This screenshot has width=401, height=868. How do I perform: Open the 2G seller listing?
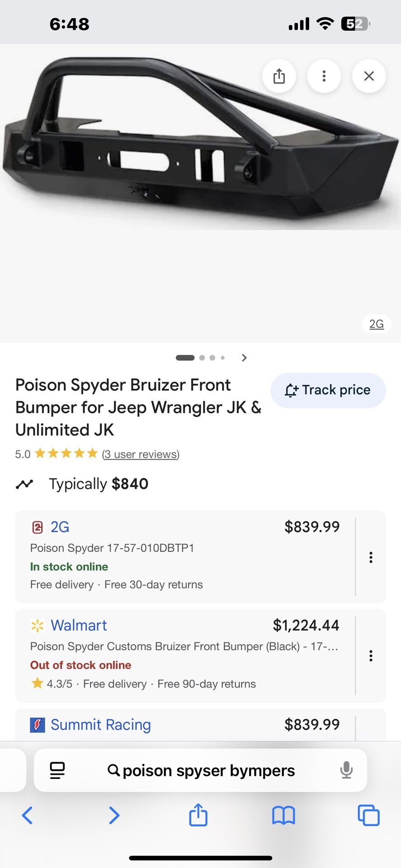coord(60,527)
